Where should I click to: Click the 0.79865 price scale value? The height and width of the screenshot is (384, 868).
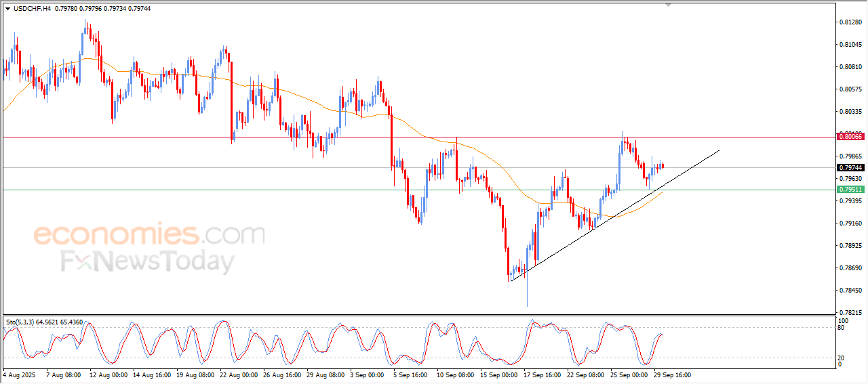point(850,156)
